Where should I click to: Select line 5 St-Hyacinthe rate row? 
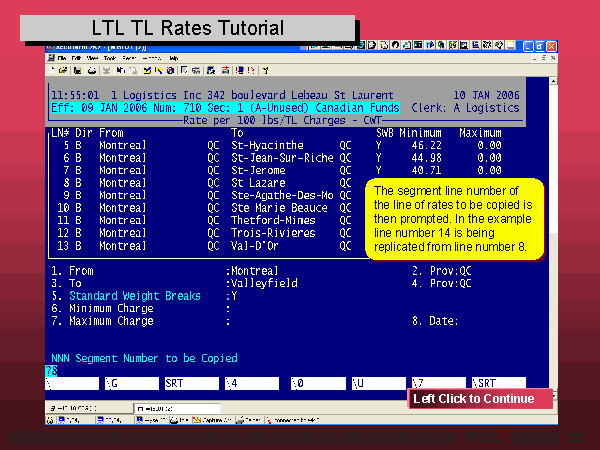tap(200, 144)
